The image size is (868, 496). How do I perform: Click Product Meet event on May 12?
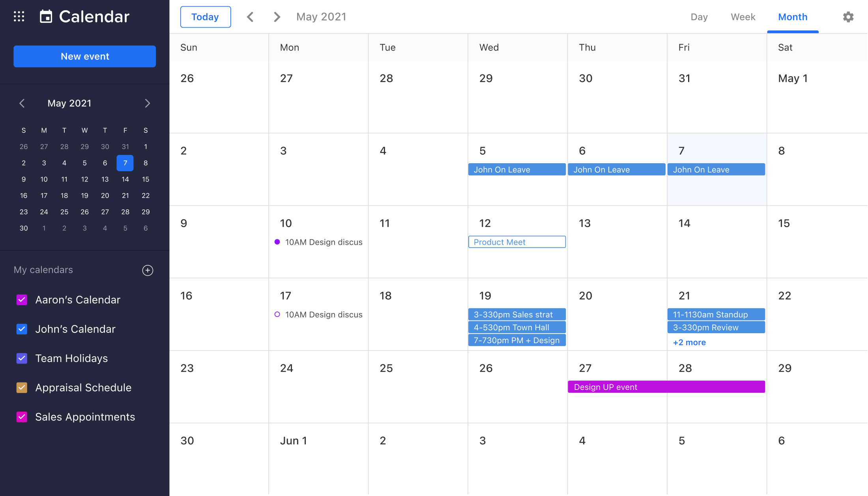(517, 242)
